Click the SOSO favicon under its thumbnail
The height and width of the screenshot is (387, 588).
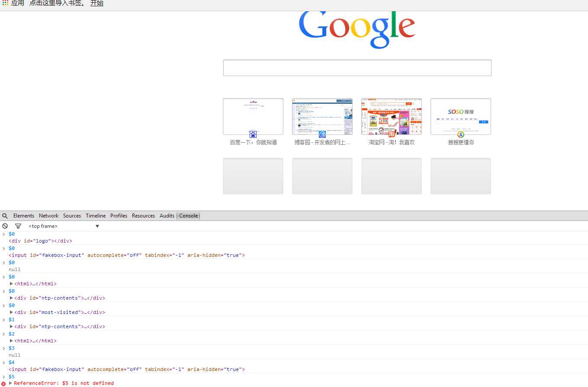(x=461, y=134)
